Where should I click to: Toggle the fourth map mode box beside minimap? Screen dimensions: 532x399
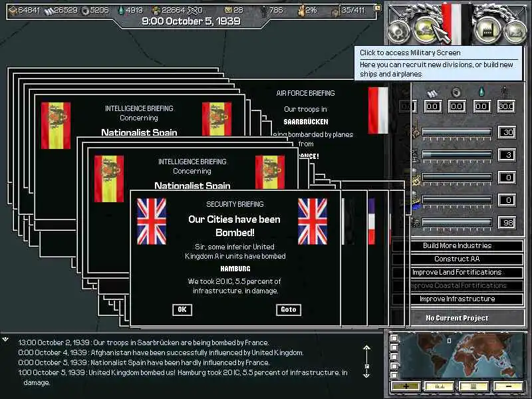394,366
